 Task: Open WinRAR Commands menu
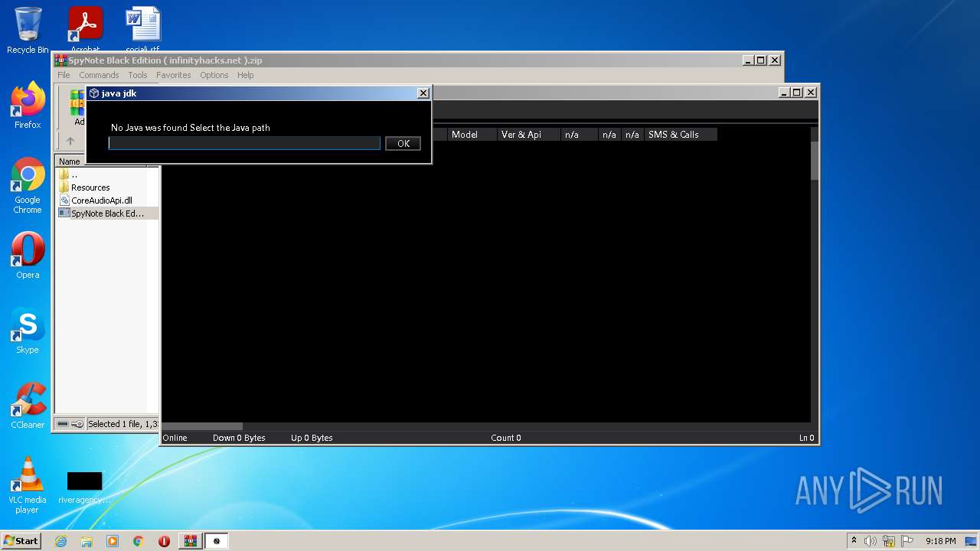click(99, 75)
